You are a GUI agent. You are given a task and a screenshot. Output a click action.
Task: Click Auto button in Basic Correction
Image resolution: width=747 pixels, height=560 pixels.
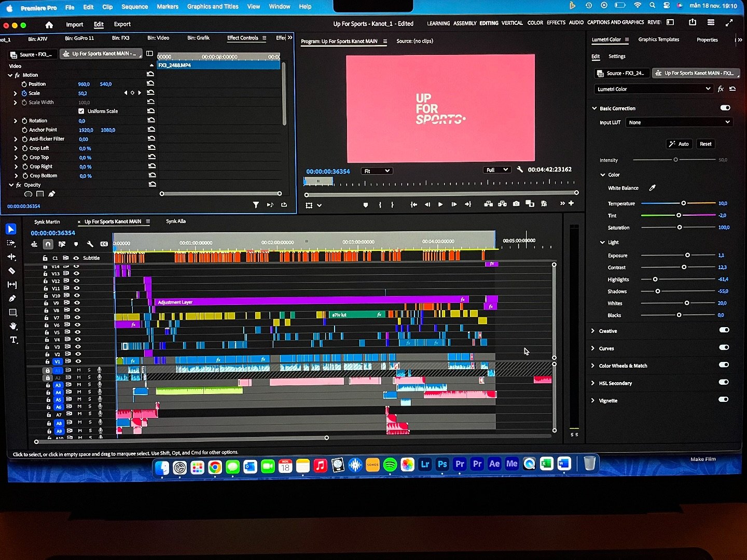coord(679,144)
